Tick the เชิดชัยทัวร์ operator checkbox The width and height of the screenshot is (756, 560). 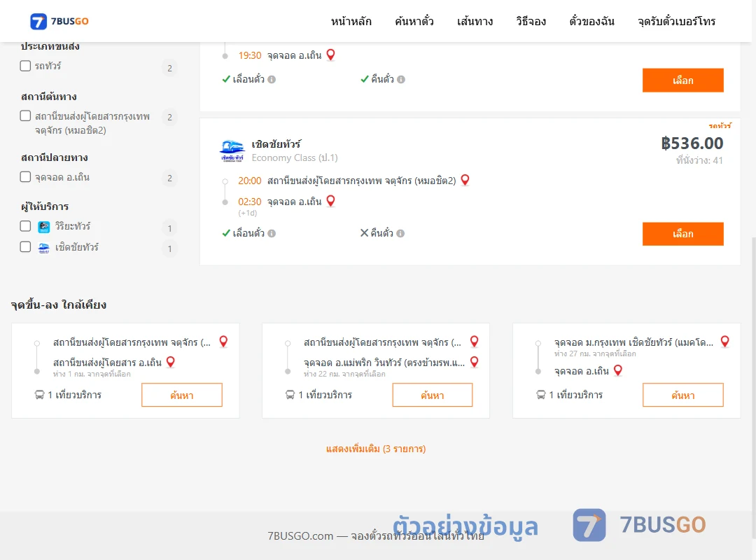(26, 247)
